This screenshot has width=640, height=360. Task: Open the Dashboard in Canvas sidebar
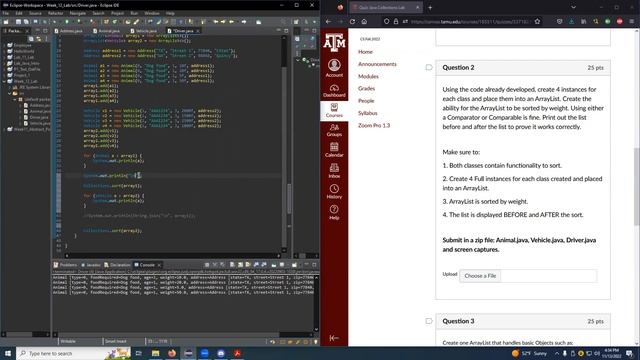(x=334, y=91)
